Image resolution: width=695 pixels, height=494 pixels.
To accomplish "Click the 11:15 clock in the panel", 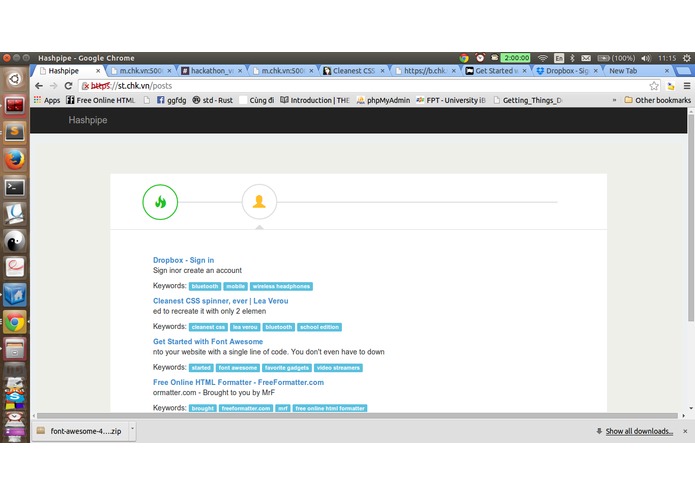I will tap(667, 58).
